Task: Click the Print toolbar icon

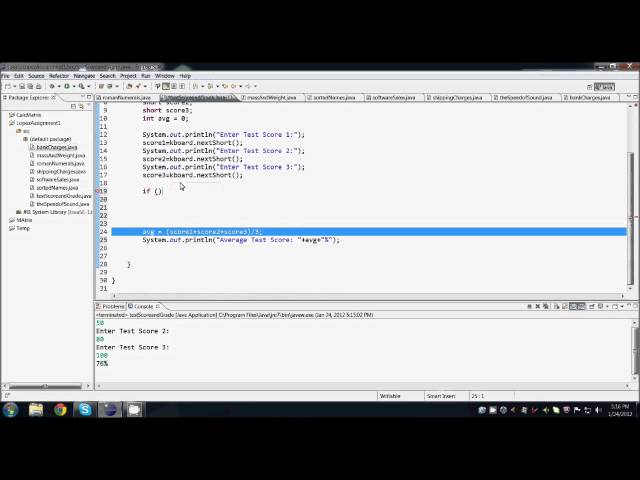Action: pyautogui.click(x=38, y=86)
